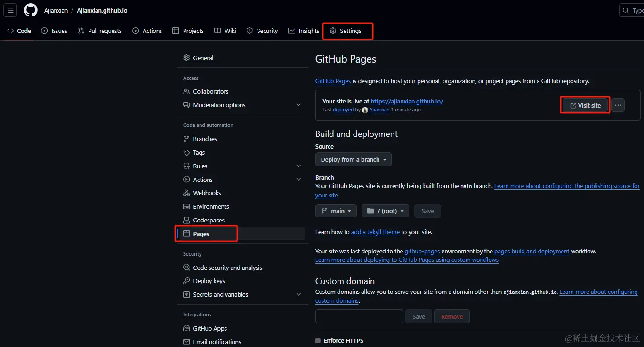Open Deploy keys settings

click(x=241, y=281)
